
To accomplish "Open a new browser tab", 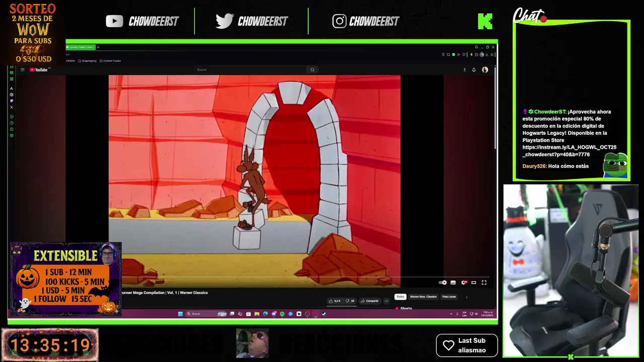I will click(98, 47).
